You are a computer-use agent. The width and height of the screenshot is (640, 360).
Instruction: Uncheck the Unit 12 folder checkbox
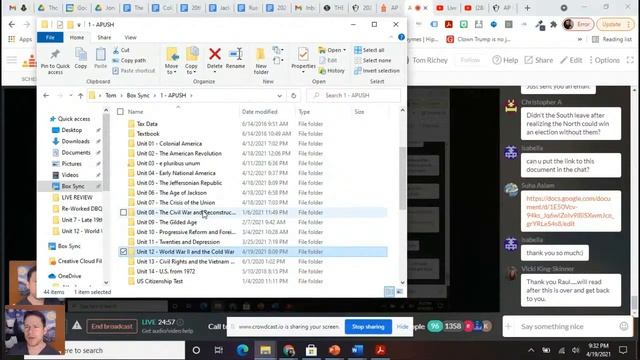click(x=123, y=251)
